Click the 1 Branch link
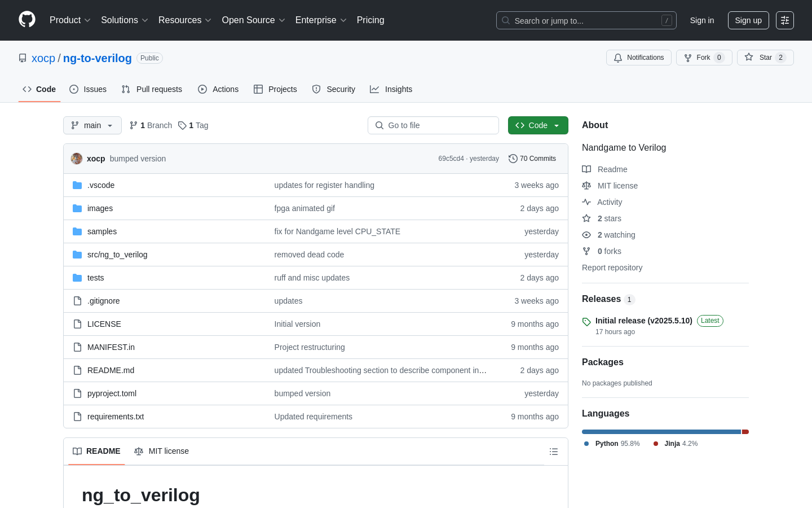This screenshot has height=508, width=812. 151,125
